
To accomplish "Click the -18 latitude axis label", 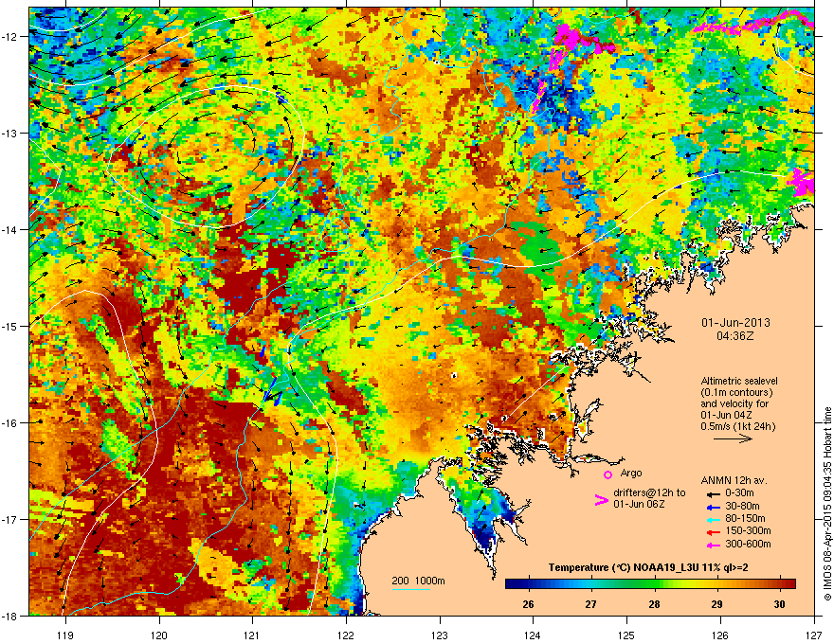I will point(10,616).
